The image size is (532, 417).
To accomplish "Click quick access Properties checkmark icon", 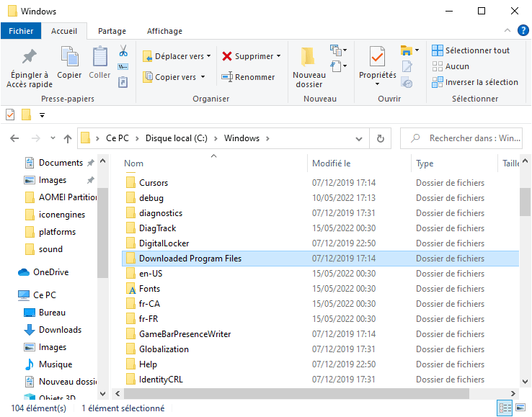I will pyautogui.click(x=11, y=115).
